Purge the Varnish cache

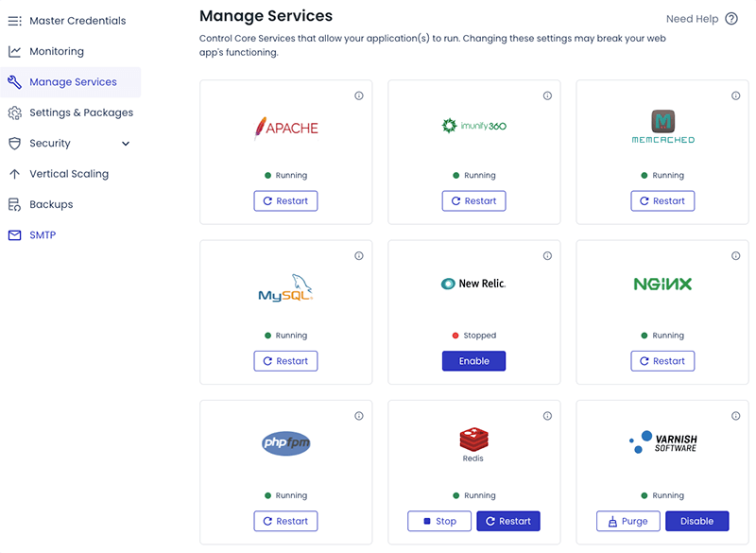tap(628, 521)
